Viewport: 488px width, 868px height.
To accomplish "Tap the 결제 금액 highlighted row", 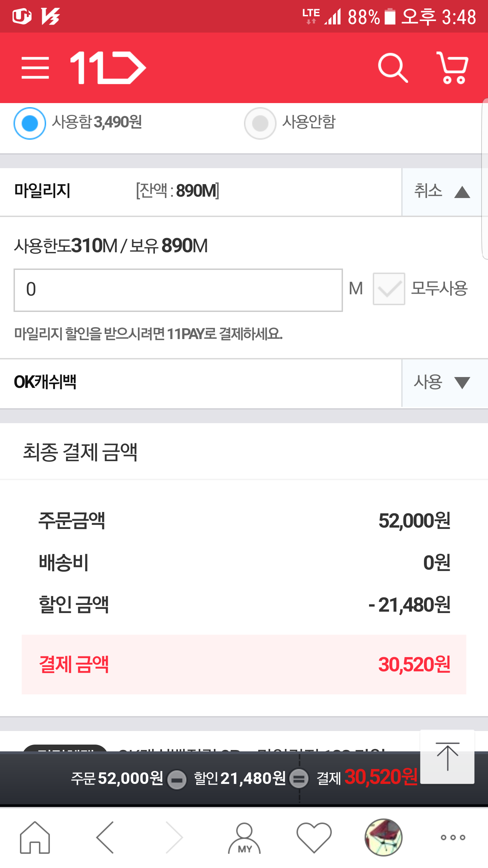I will click(244, 664).
